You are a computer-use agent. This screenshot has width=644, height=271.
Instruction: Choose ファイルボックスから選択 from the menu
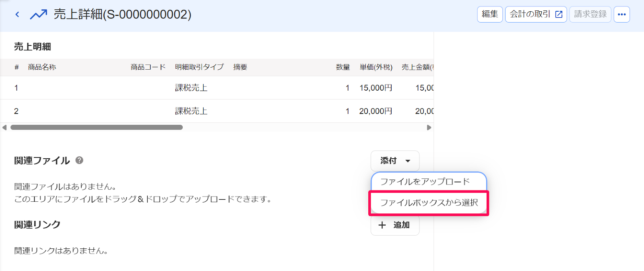(429, 203)
